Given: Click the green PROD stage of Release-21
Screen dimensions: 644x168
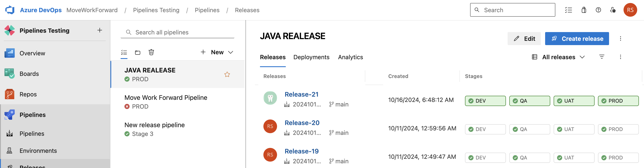Looking at the screenshot, I should pos(618,101).
